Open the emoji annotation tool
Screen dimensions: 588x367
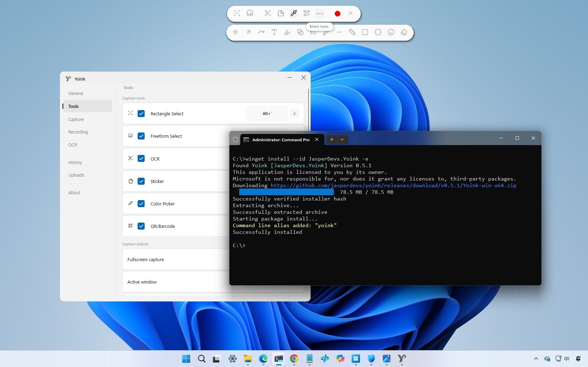tap(391, 32)
